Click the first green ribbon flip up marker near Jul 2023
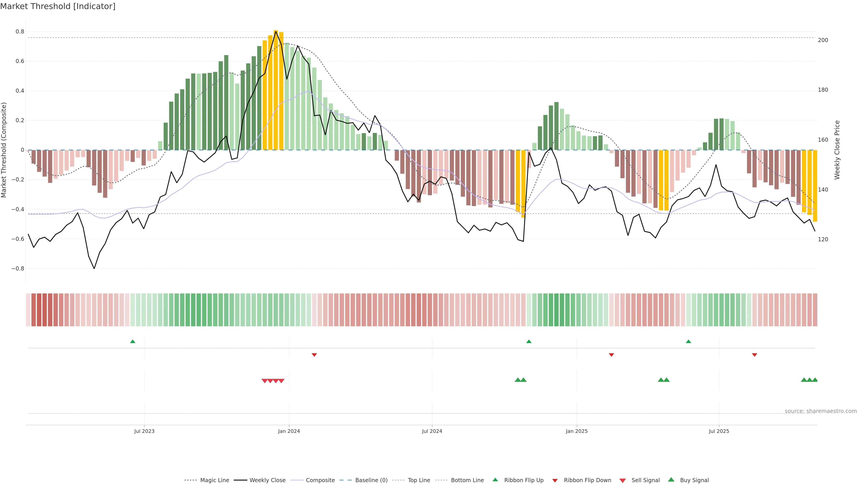 (133, 342)
